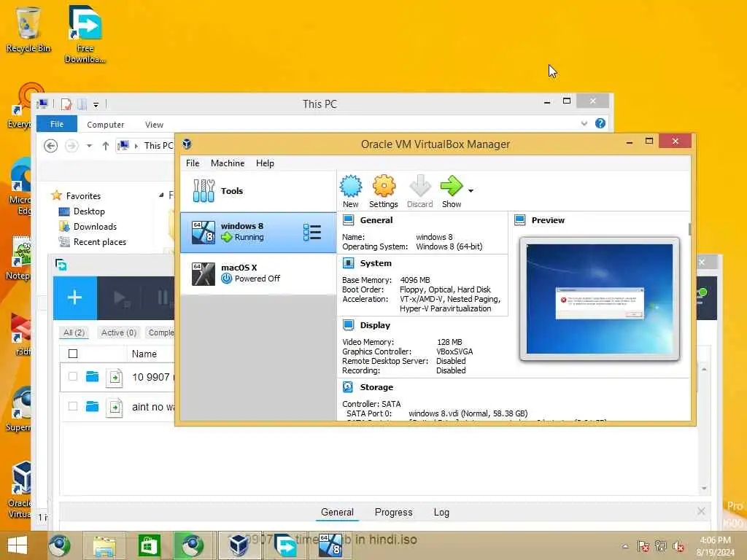Click the Explorer Forward arrow button
Screen dimensions: 747x560
point(71,145)
